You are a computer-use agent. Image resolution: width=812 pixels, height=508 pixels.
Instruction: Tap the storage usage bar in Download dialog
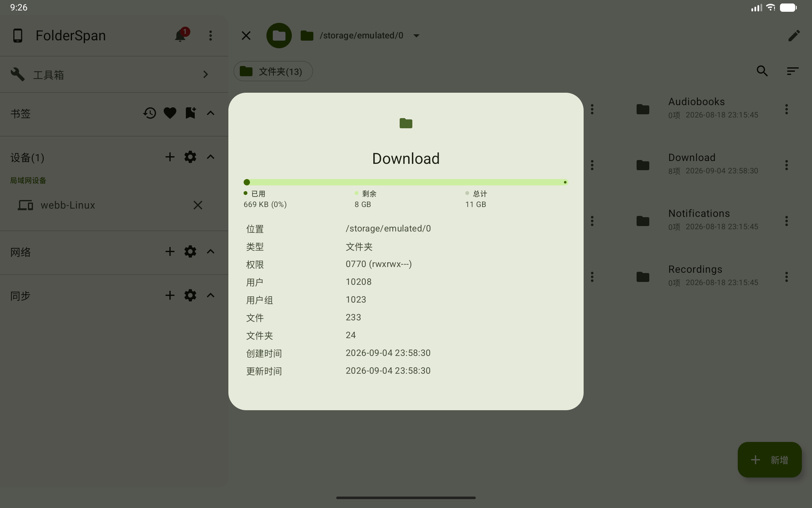coord(406,182)
